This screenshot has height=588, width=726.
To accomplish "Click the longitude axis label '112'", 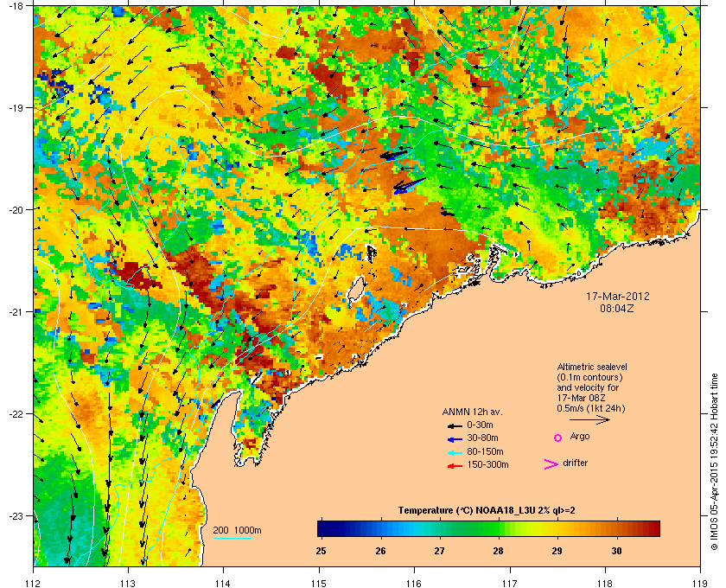I will pyautogui.click(x=34, y=583).
